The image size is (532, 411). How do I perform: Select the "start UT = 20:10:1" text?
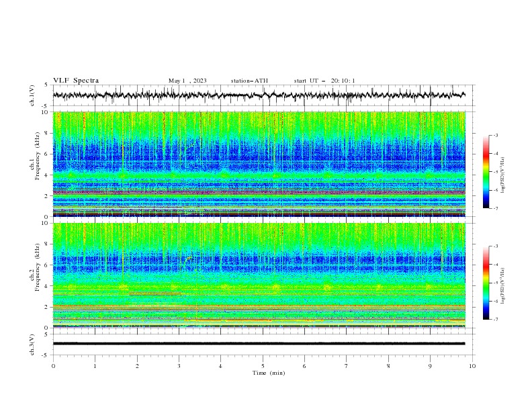(324, 81)
